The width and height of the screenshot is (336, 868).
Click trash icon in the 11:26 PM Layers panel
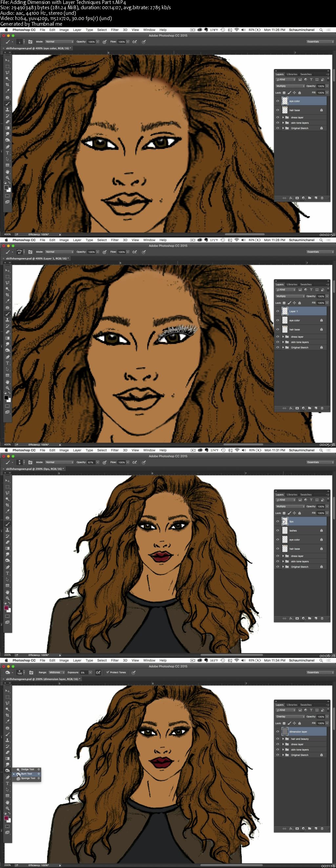pyautogui.click(x=322, y=198)
